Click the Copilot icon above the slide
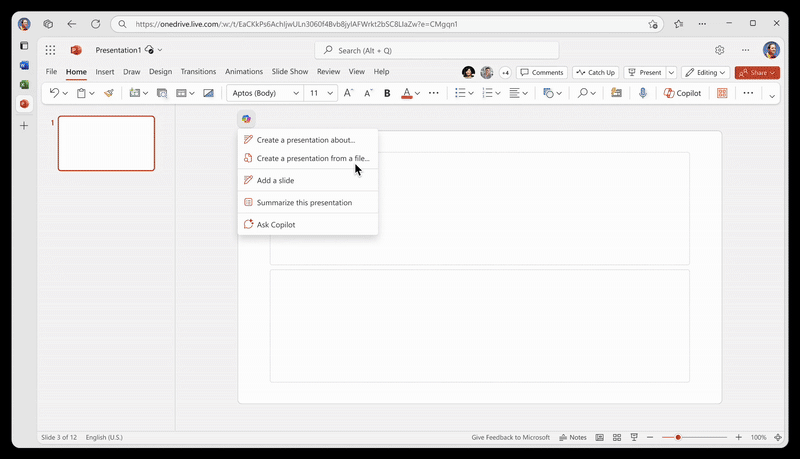The height and width of the screenshot is (459, 800). point(246,119)
